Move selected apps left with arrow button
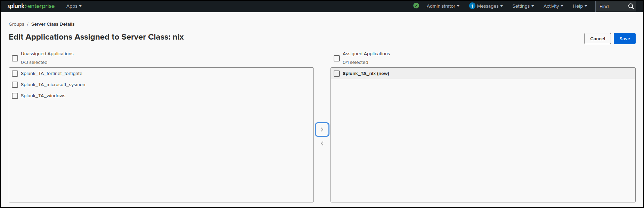Image resolution: width=644 pixels, height=208 pixels. point(322,143)
